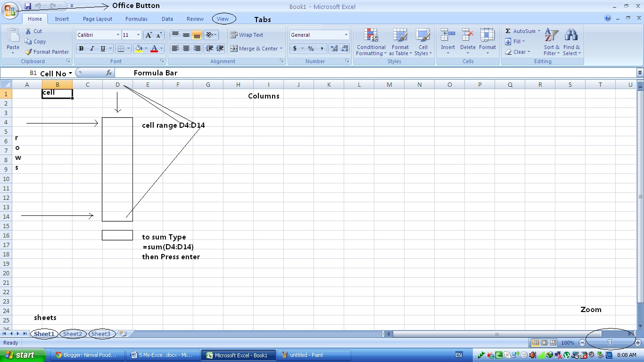Expand the Cell Styles gallery
This screenshot has height=362, width=644.
423,42
